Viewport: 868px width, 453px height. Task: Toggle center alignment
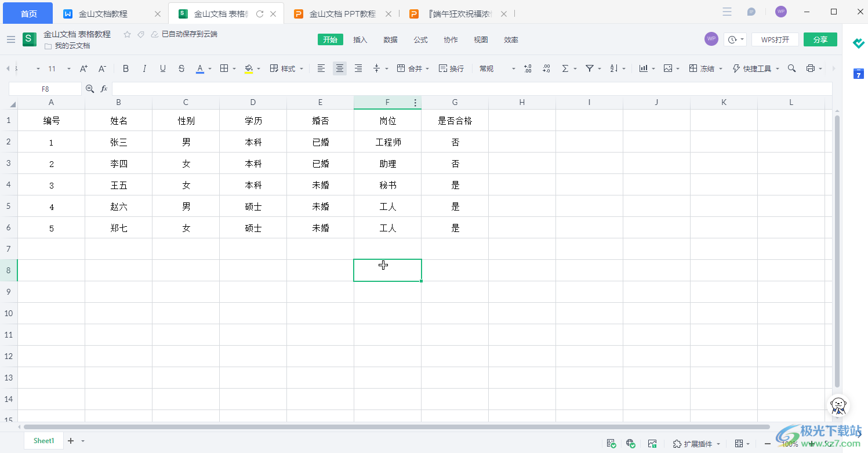coord(340,68)
